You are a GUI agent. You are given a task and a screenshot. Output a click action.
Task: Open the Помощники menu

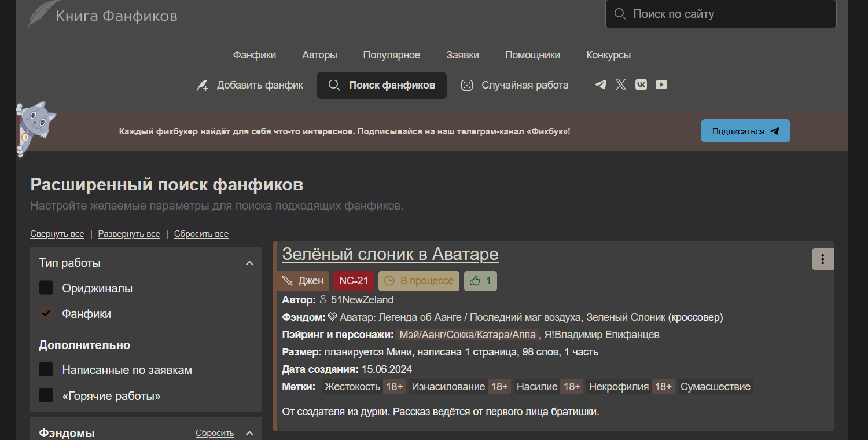click(x=532, y=55)
